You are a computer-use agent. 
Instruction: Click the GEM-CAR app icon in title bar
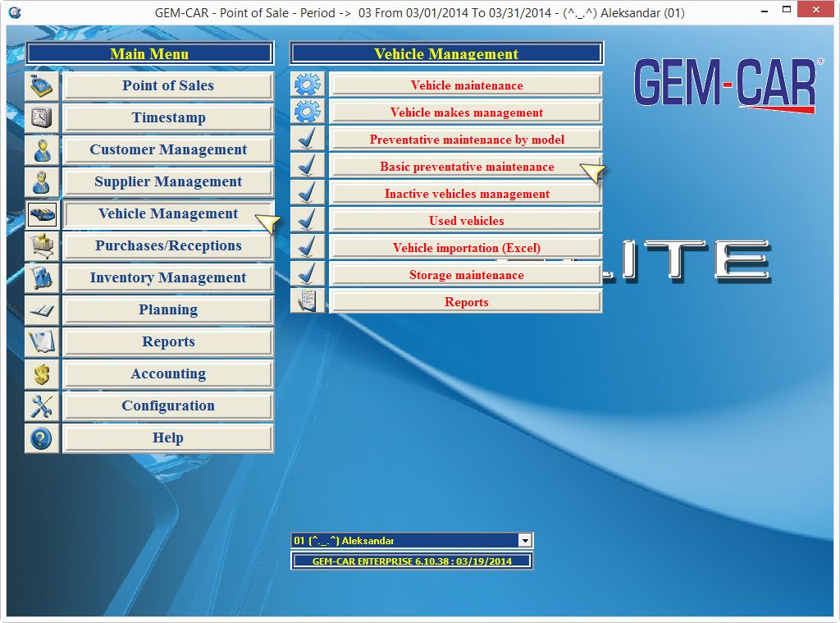pos(15,11)
